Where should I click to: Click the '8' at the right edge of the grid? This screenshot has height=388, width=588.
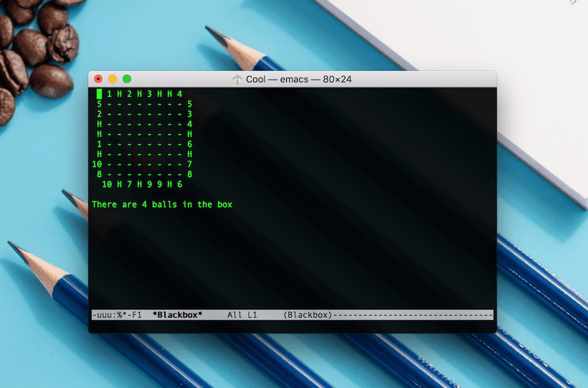click(x=190, y=174)
